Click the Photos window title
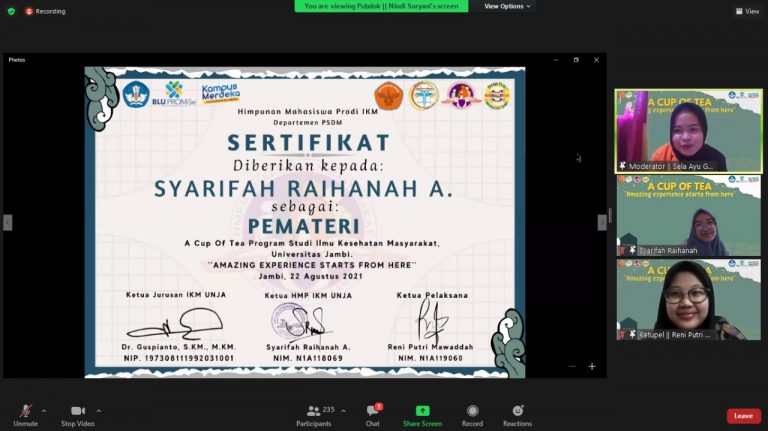This screenshot has width=768, height=431. 17,60
